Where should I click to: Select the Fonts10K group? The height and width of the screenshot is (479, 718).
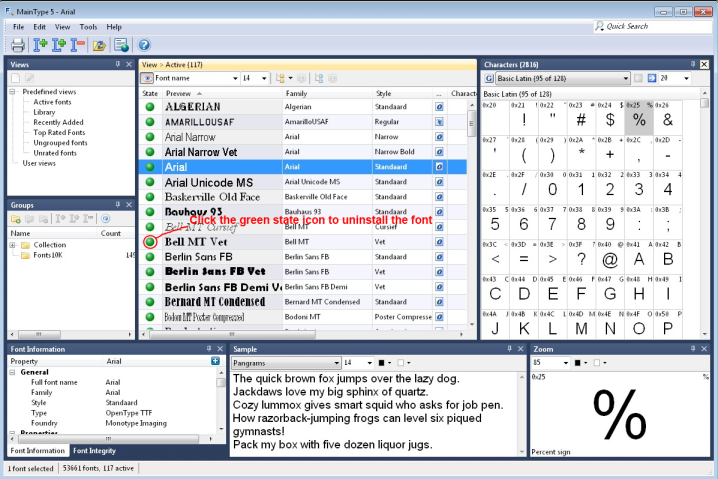coord(48,255)
